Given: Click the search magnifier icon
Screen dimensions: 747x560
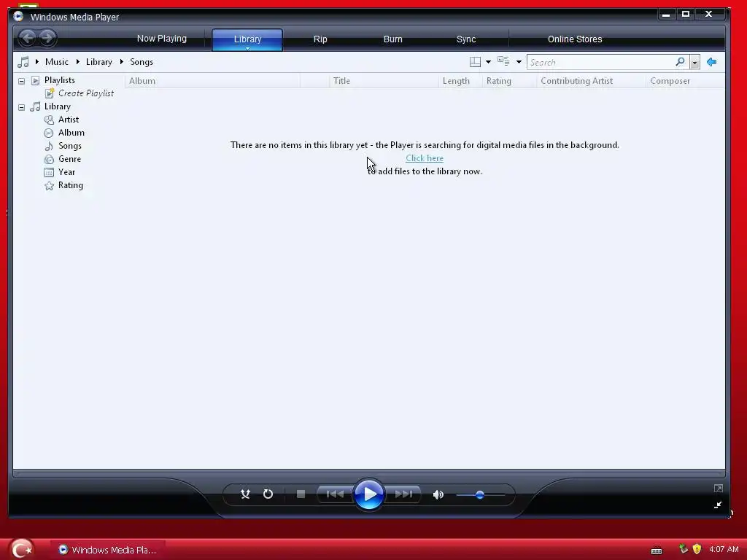Looking at the screenshot, I should tap(681, 62).
